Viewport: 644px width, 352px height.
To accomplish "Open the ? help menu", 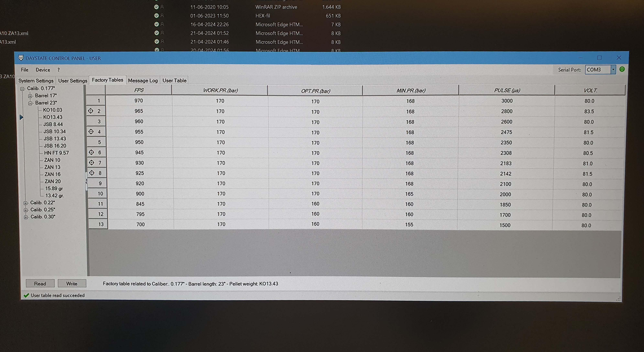I will [x=59, y=70].
